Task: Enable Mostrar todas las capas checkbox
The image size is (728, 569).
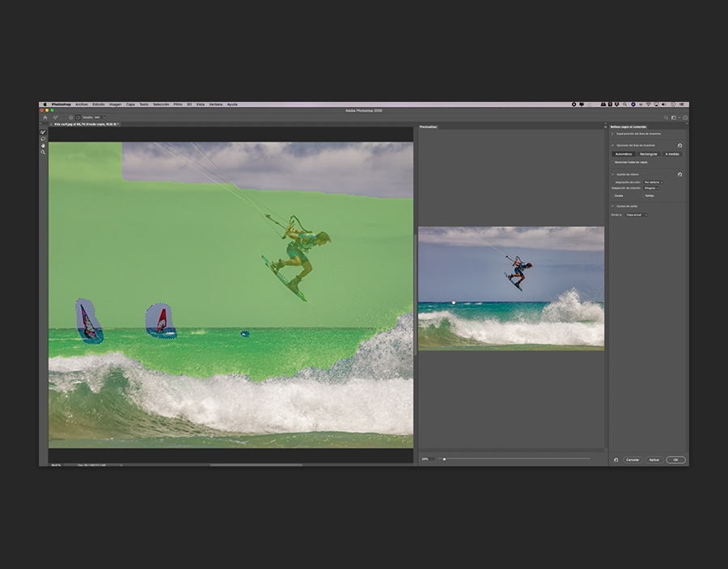Action: [x=613, y=162]
